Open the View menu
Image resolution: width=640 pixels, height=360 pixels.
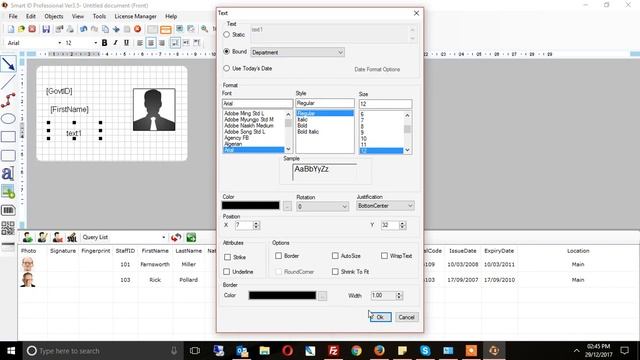click(78, 16)
